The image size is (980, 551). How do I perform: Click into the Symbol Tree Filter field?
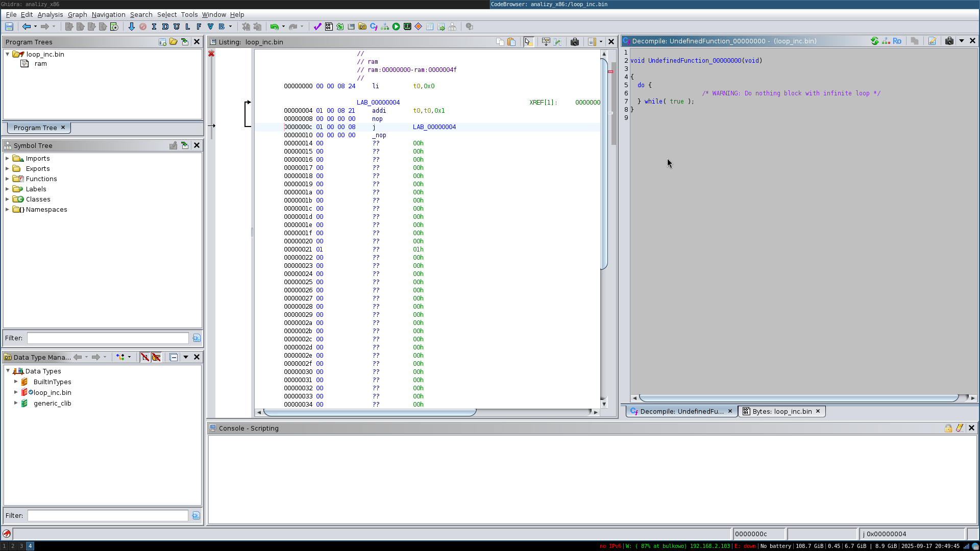108,338
